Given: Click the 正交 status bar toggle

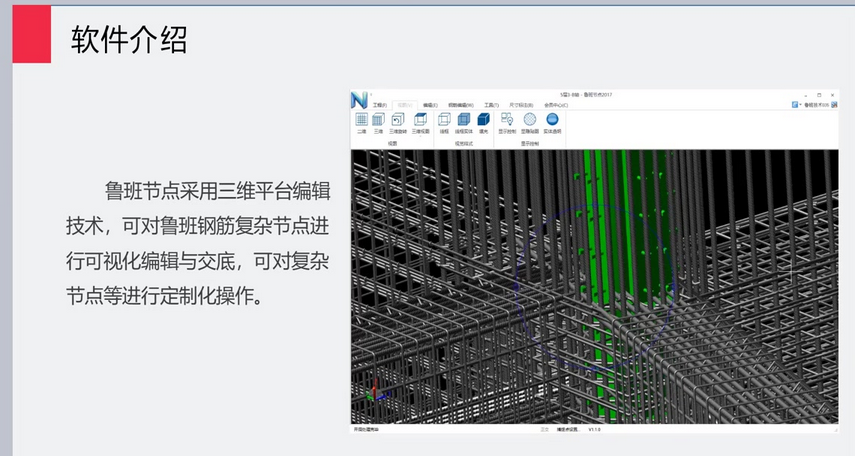Looking at the screenshot, I should 544,430.
